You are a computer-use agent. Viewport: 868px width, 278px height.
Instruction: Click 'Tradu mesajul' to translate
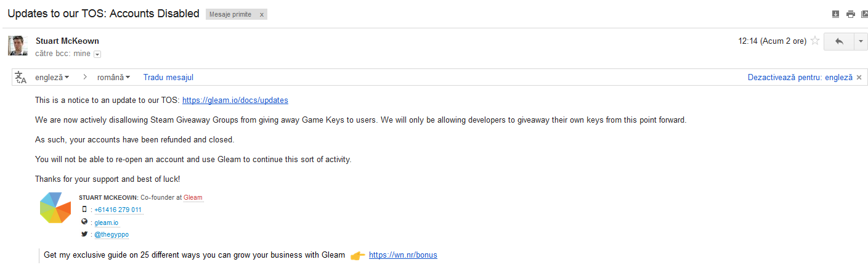[168, 77]
